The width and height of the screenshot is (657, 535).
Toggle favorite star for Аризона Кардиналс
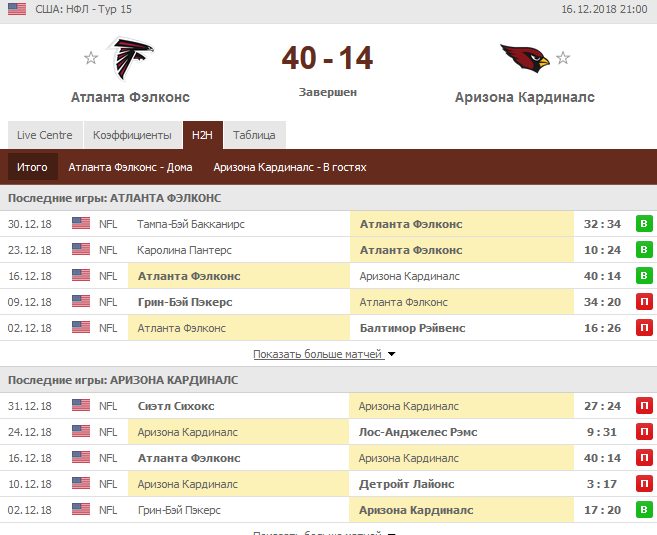point(563,58)
